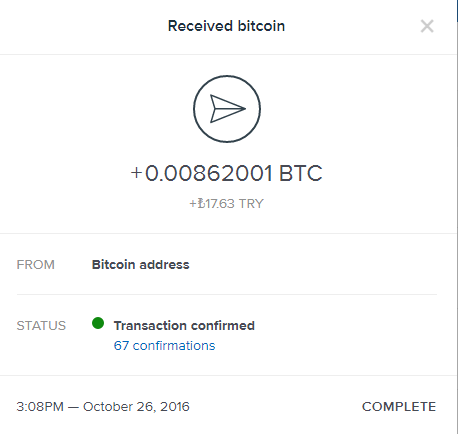This screenshot has height=434, width=458.
Task: Select the Bitcoin address sender text
Action: click(140, 265)
